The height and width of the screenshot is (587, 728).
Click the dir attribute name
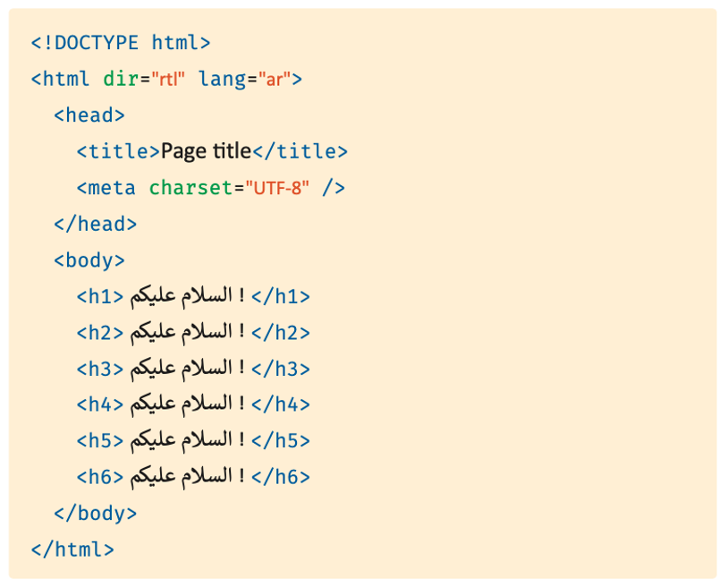(121, 79)
